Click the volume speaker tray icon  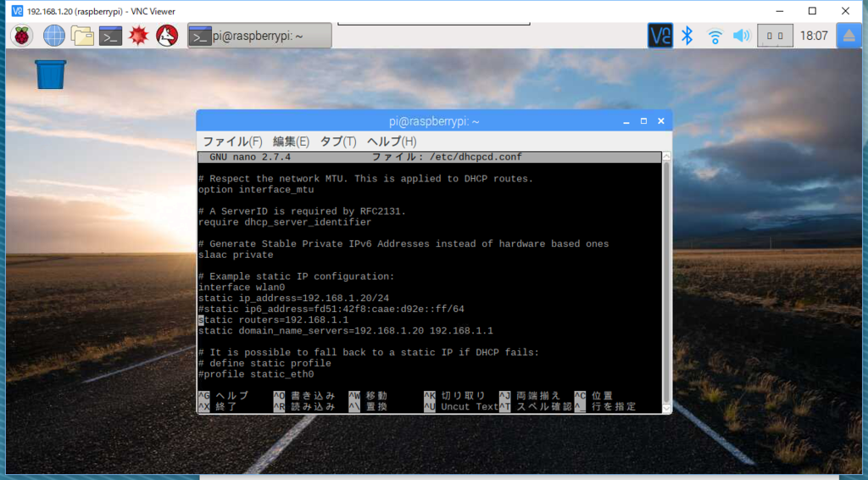tap(741, 36)
